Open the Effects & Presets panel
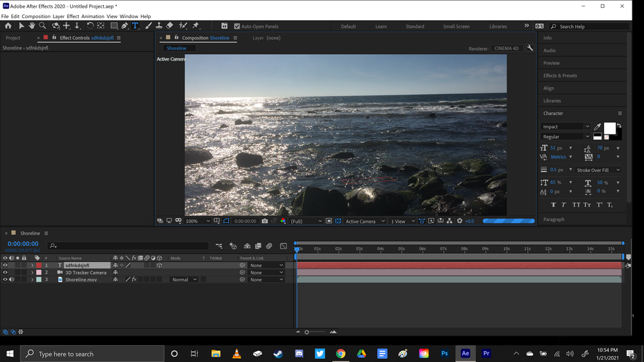The image size is (644, 362). [560, 75]
